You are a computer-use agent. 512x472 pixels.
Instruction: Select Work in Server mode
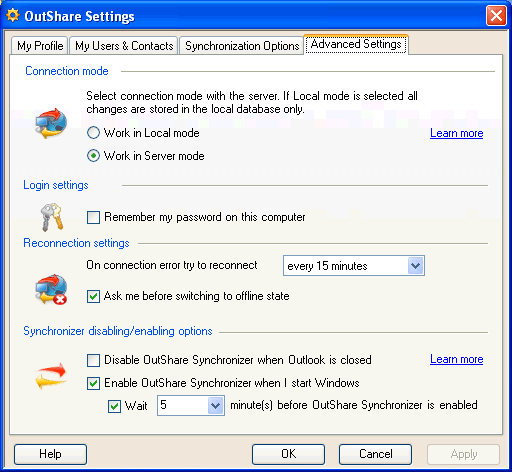click(93, 156)
